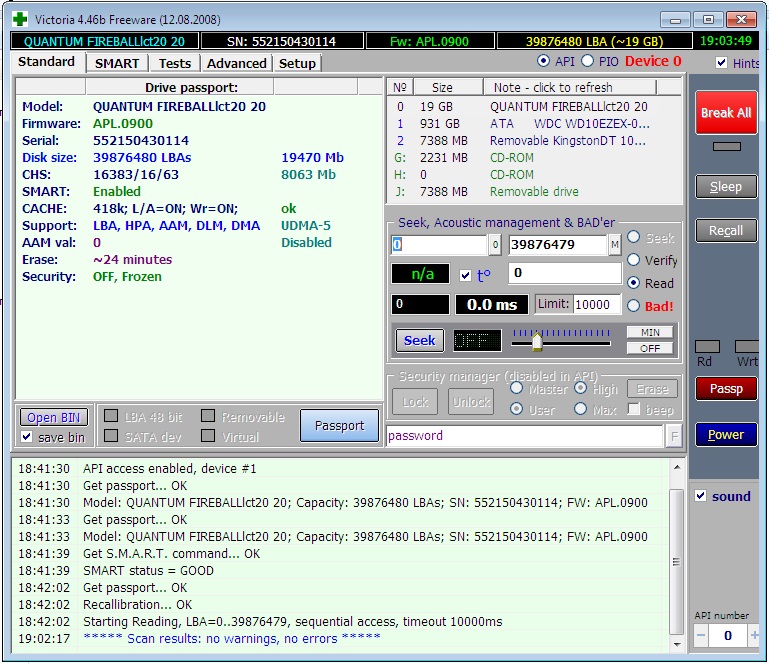The image size is (769, 664).
Task: Click the Drive passport header
Action: pos(180,87)
